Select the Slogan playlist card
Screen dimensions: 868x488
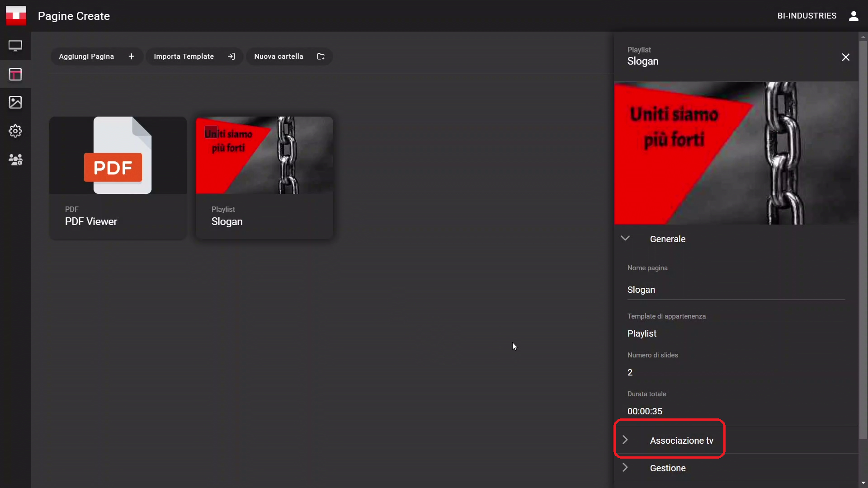[x=264, y=178]
